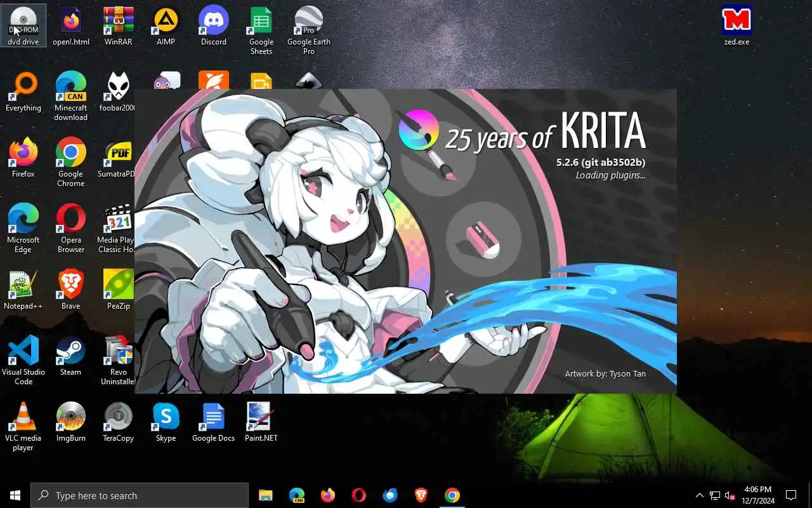Select the AIMP desktop shortcut
The width and height of the screenshot is (812, 508).
point(166,27)
